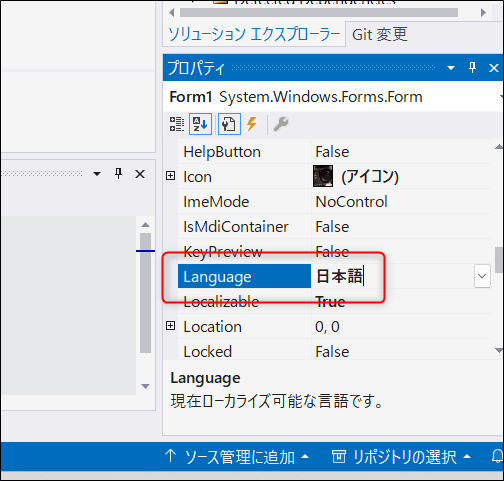Switch to the Git 変更 tab
The image size is (504, 481).
(x=380, y=34)
